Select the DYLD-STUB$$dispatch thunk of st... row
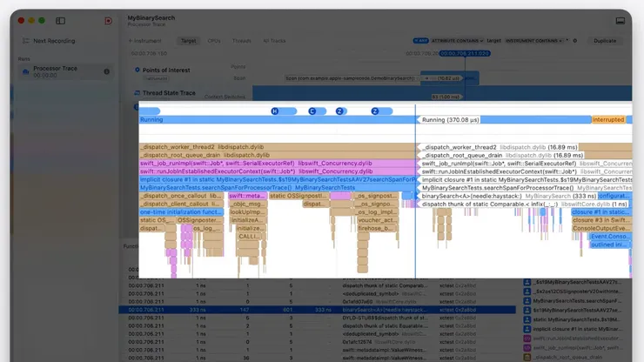 click(x=317, y=318)
